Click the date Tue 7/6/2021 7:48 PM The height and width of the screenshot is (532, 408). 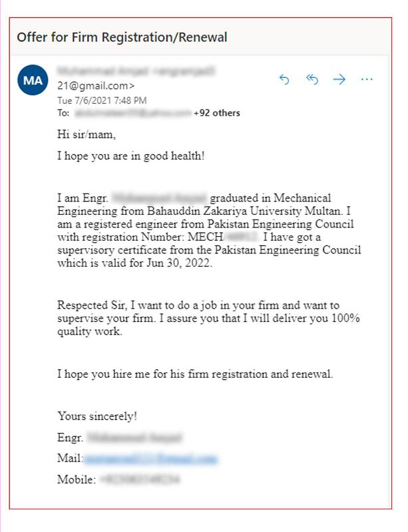pos(102,100)
